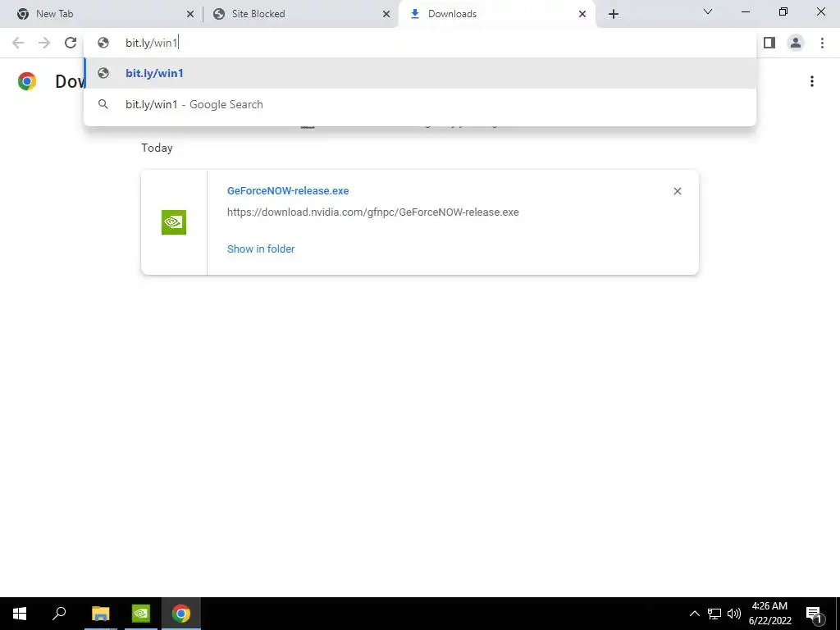Click the browser forward arrow

[x=44, y=43]
